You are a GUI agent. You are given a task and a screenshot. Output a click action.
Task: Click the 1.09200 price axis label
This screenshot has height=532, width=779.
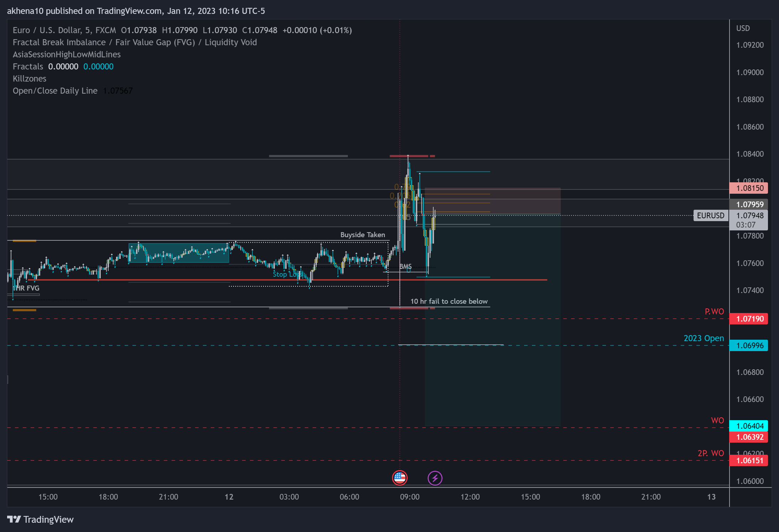(x=750, y=45)
